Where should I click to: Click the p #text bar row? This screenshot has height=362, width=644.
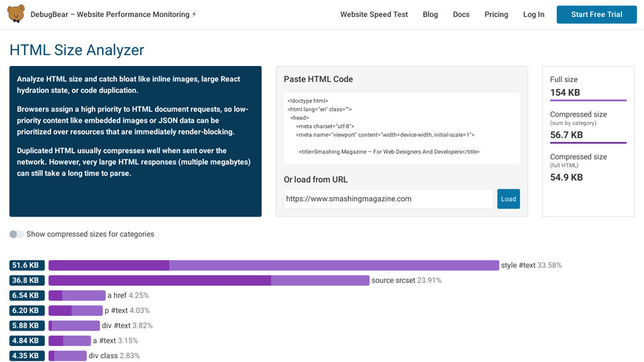(75, 311)
